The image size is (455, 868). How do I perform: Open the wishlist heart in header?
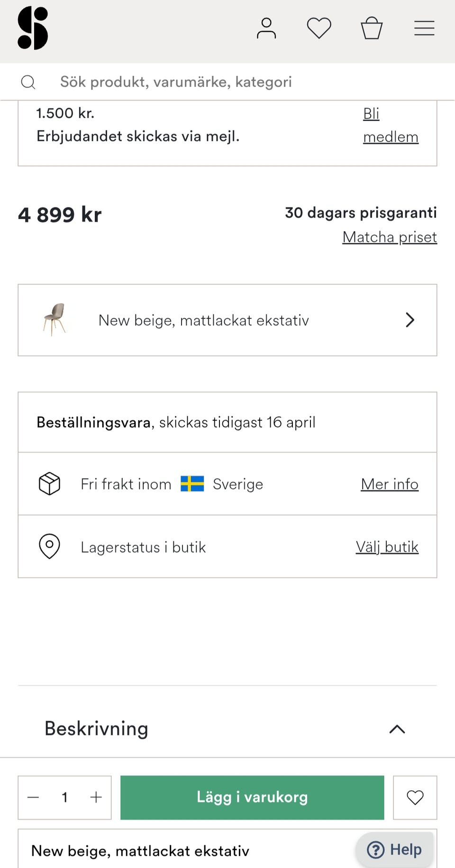(x=319, y=28)
